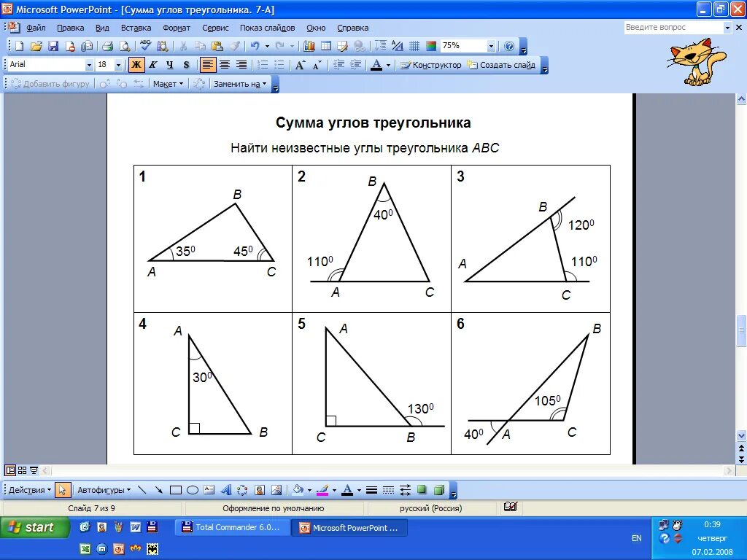Image resolution: width=747 pixels, height=560 pixels.
Task: Open the font color dropdown arrow in formatting toolbar
Action: point(388,65)
